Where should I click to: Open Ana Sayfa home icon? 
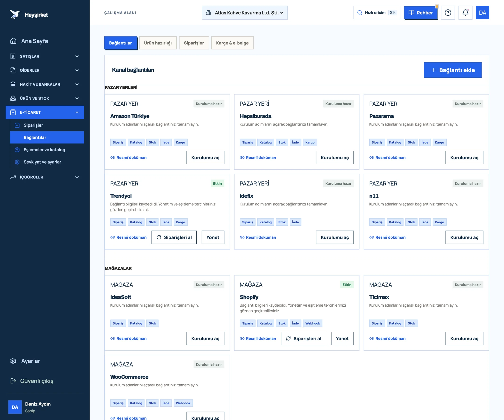[x=14, y=41]
